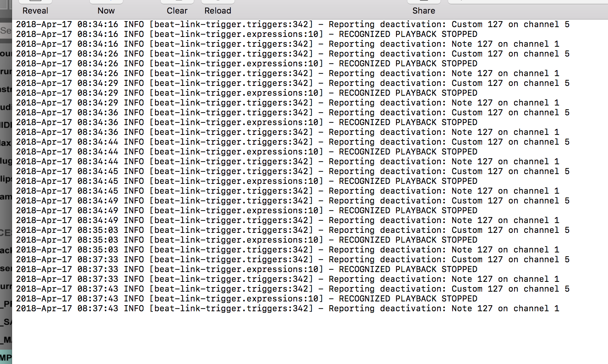Select 08:35:03 RECOGNIZED PLAYBACK STOPPED line
This screenshot has width=608, height=364.
(247, 240)
